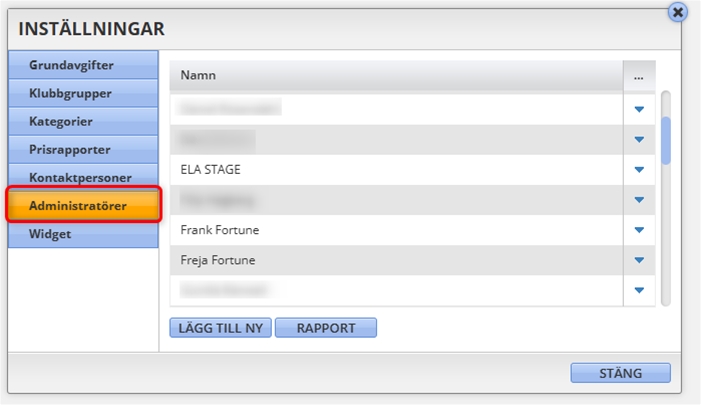Generate a report with the RAPPORT button
Screen dimensions: 701x405
326,328
